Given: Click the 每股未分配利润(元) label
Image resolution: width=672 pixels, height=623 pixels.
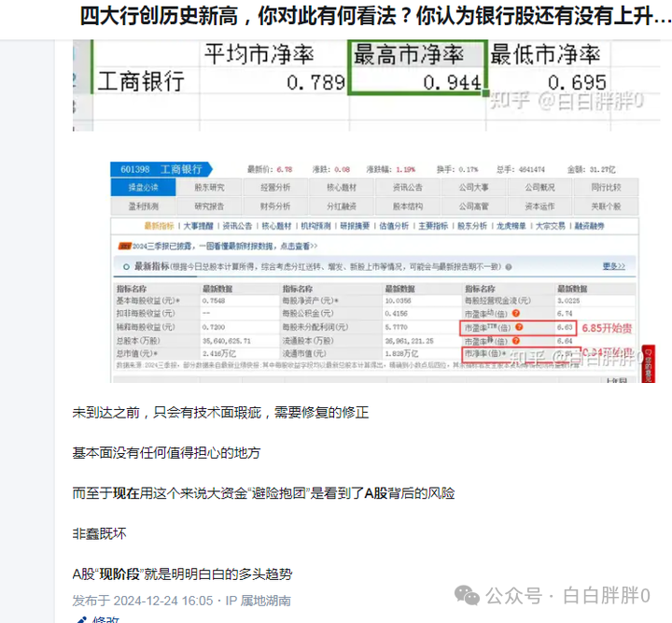Looking at the screenshot, I should click(x=315, y=327).
